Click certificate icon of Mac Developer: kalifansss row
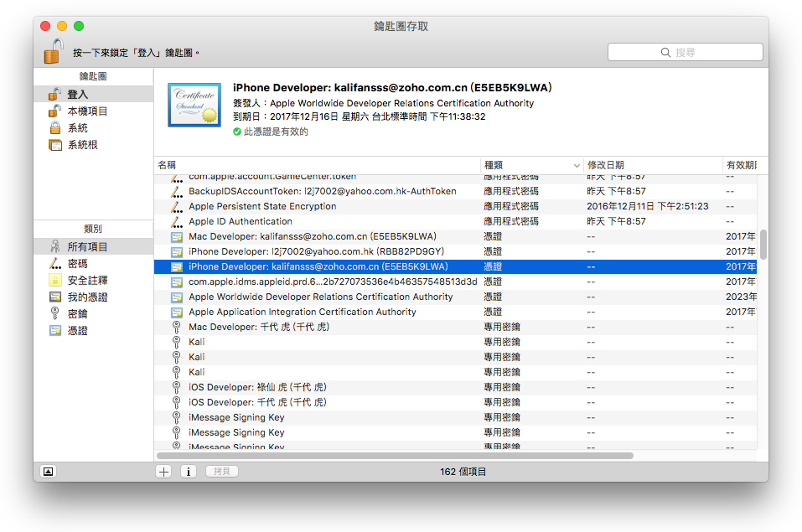802x532 pixels. click(177, 237)
